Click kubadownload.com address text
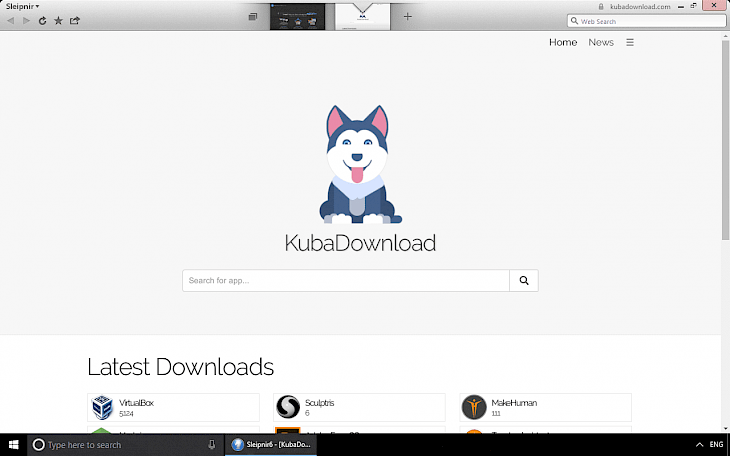The image size is (730, 456). coord(640,7)
